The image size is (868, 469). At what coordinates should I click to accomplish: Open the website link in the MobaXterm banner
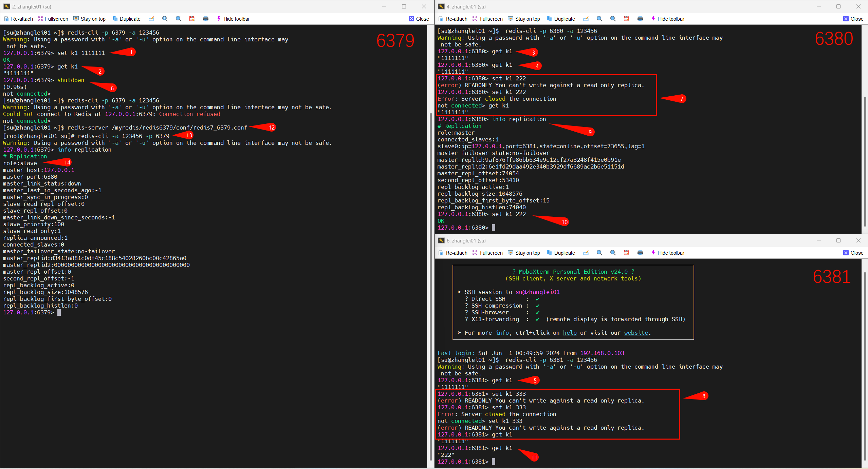pyautogui.click(x=636, y=333)
